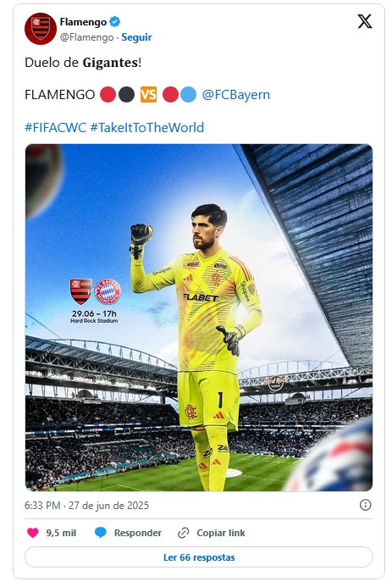Screen dimensions: 392x587
Task: Click Copiar link text
Action: point(221,533)
